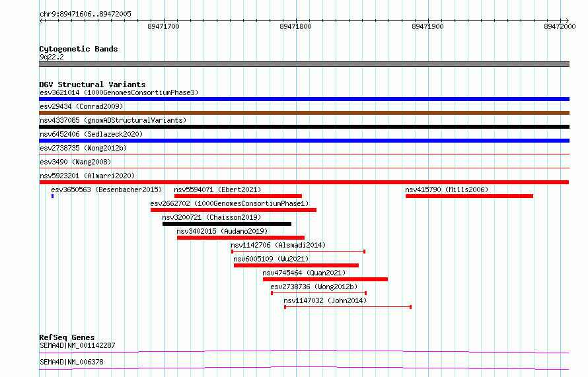Viewport: 588px width, 377px height.
Task: Select the blue esv3621014 variant bar
Action: (x=304, y=99)
